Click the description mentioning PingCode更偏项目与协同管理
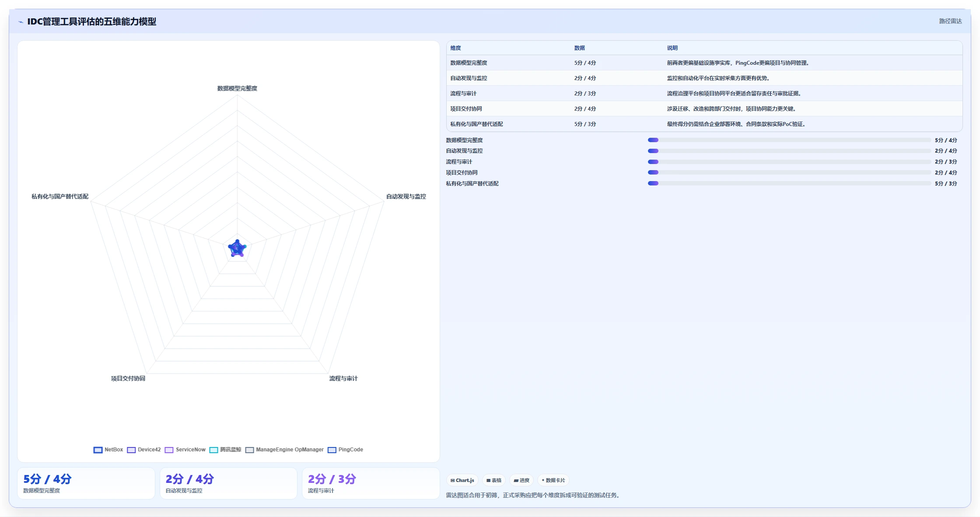This screenshot has width=980, height=517. [738, 63]
